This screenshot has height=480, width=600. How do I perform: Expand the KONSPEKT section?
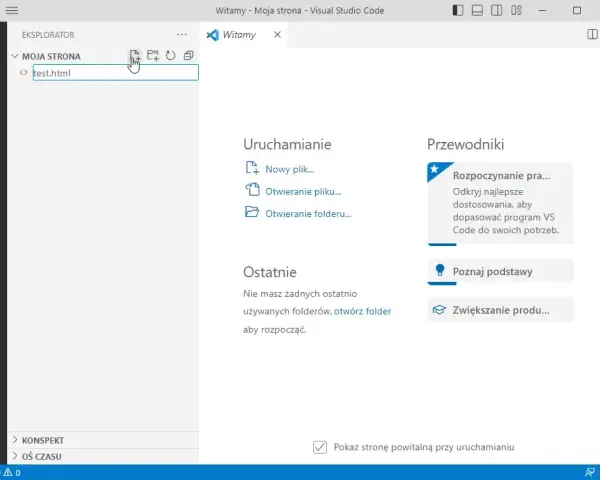(103, 440)
